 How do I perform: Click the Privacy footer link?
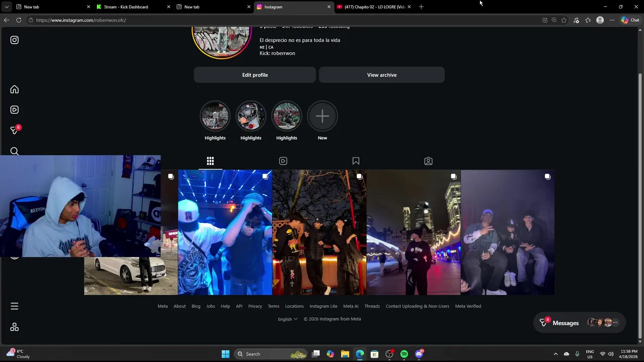[x=255, y=306]
